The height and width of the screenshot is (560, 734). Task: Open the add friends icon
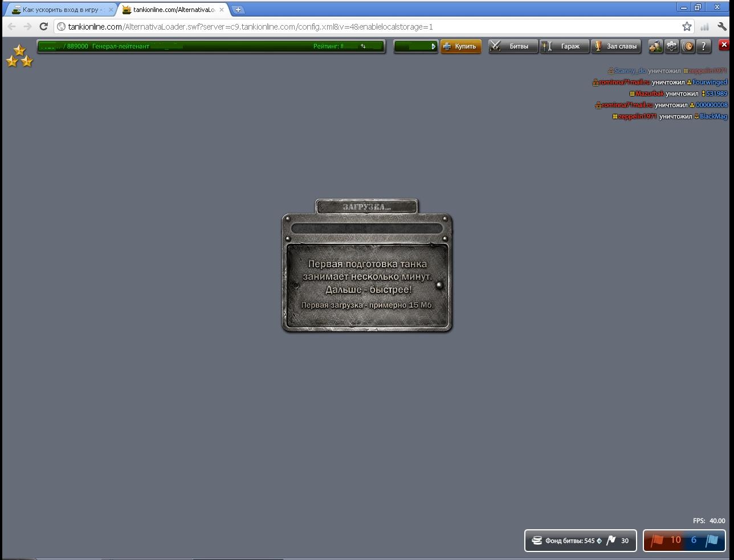point(655,47)
